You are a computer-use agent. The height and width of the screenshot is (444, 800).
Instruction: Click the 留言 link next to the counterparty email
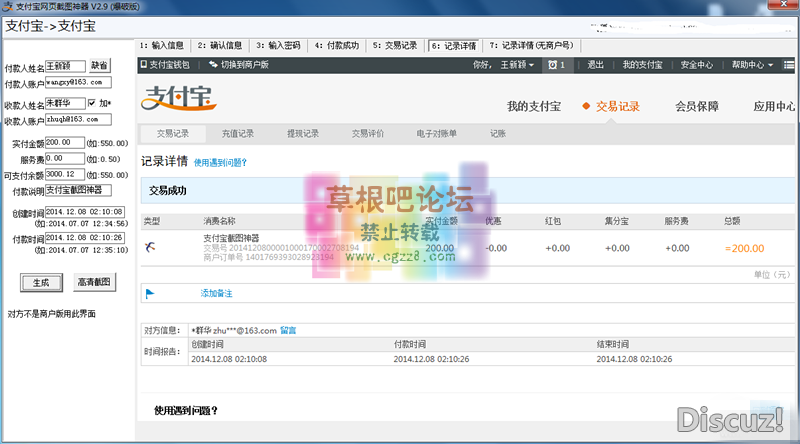point(288,331)
